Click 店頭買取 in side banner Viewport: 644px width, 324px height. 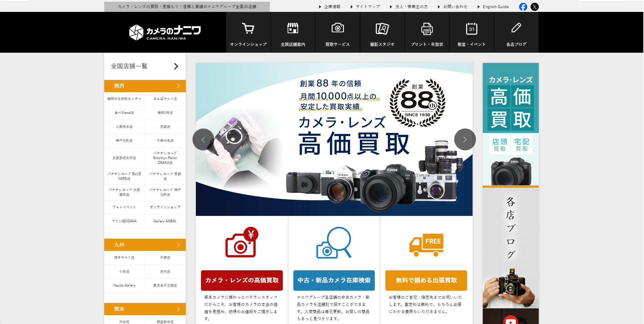tap(500, 145)
